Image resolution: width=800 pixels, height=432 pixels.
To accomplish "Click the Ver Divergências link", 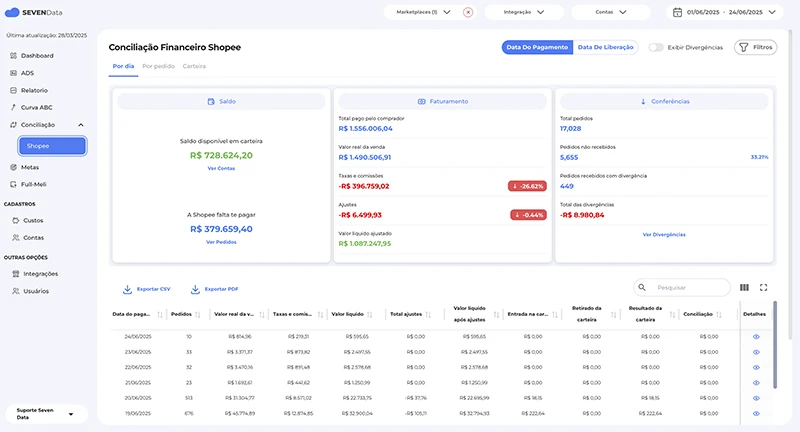I will (x=664, y=234).
